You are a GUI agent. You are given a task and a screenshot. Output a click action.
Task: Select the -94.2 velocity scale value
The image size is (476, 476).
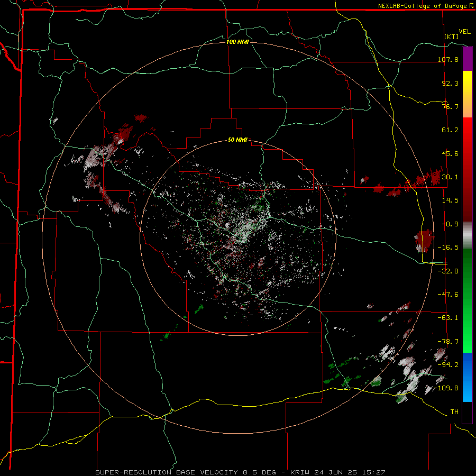(448, 365)
